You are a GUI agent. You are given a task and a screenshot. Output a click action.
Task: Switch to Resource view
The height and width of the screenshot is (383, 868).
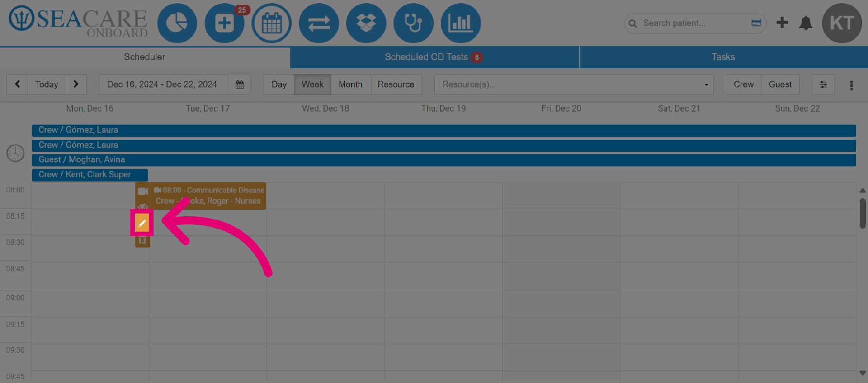click(396, 84)
